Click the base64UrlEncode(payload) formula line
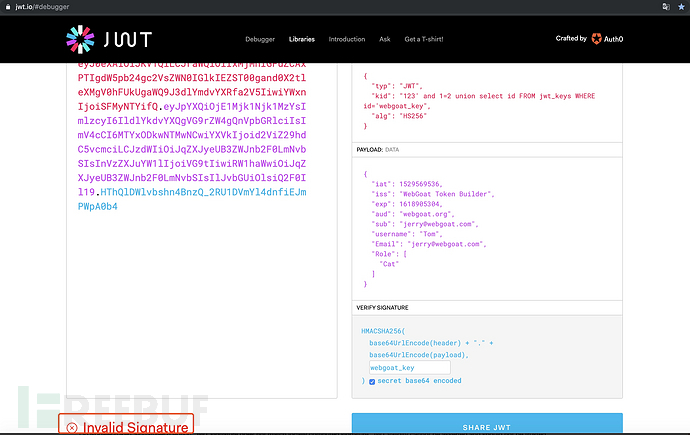 (419, 355)
